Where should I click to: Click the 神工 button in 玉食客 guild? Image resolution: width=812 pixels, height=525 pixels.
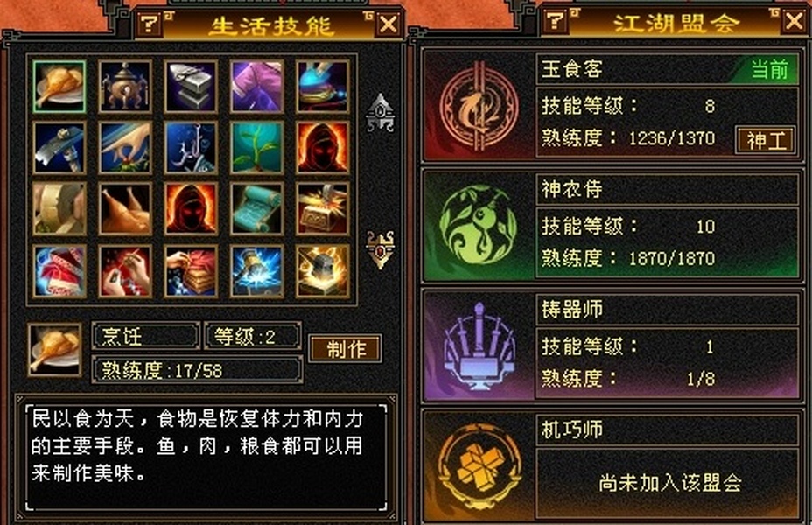[766, 140]
